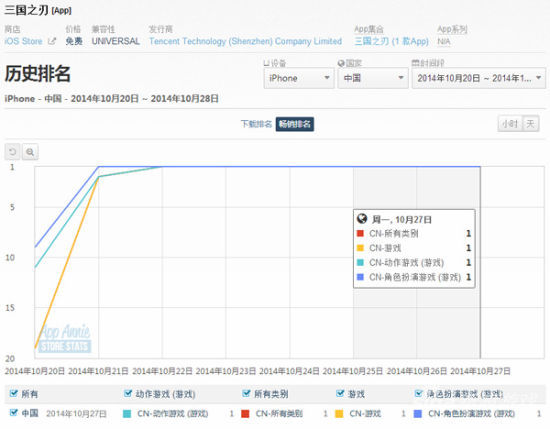Click the 三国之刃 app title
This screenshot has width=550, height=429.
pos(26,10)
